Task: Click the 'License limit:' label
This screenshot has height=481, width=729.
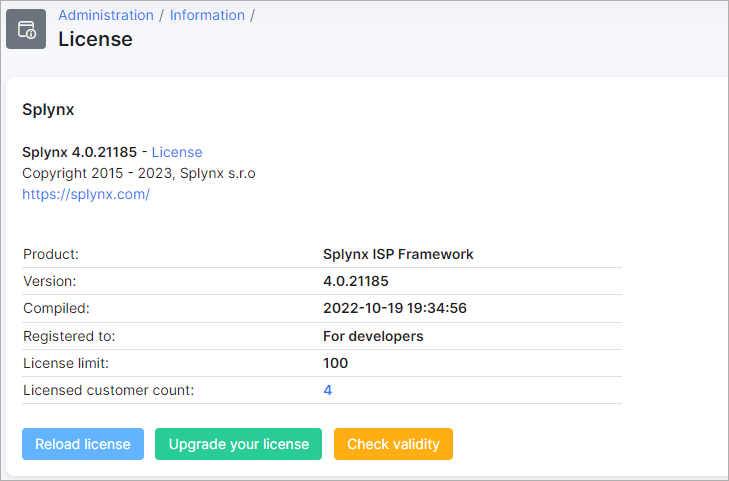Action: click(66, 363)
